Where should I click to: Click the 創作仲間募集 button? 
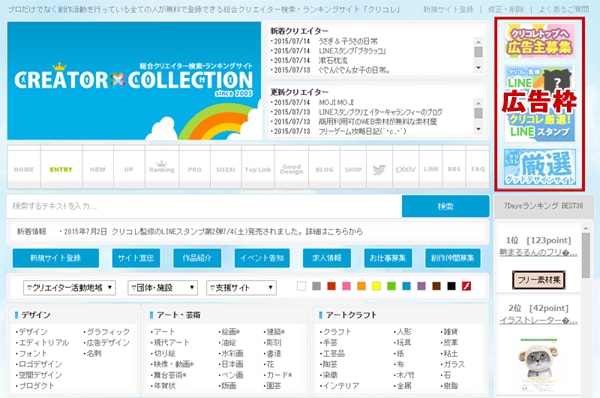453,258
